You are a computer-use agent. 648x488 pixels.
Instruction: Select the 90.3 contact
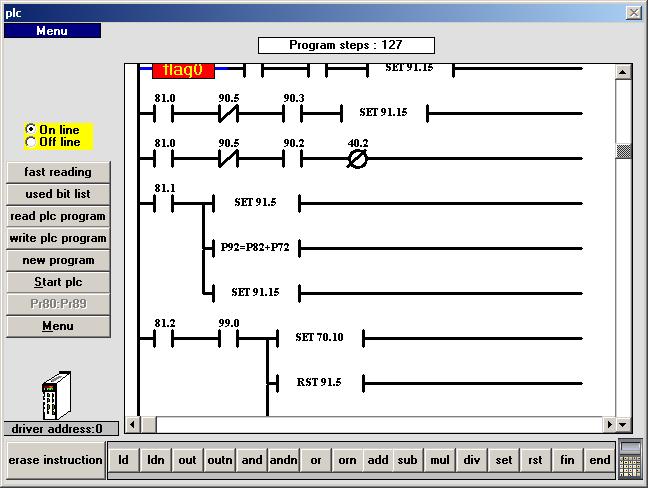click(293, 113)
